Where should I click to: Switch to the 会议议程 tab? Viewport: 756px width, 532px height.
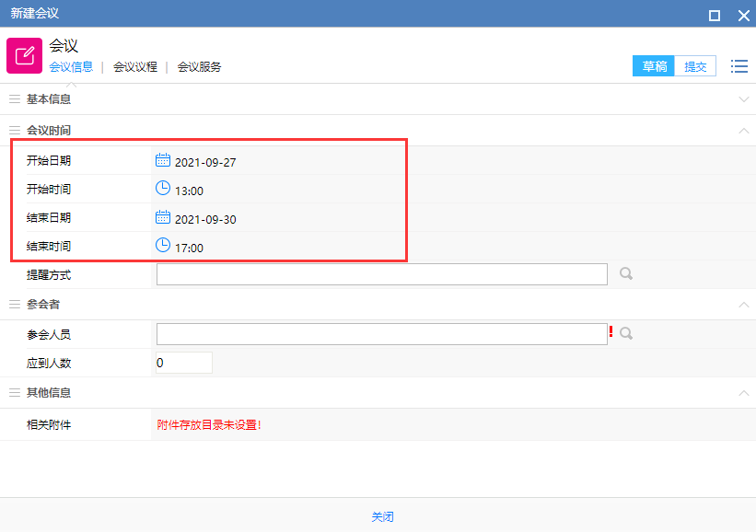[x=135, y=67]
